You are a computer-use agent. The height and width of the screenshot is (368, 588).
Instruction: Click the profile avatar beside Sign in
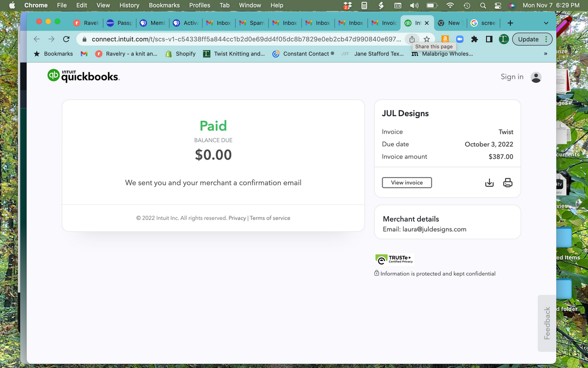(x=536, y=77)
